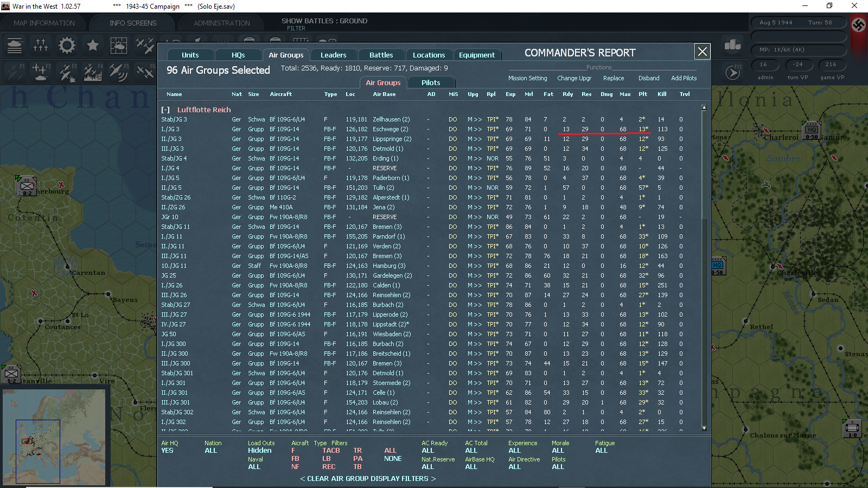Screen dimensions: 868x488
Task: Click the Add Pilots function
Action: point(684,78)
